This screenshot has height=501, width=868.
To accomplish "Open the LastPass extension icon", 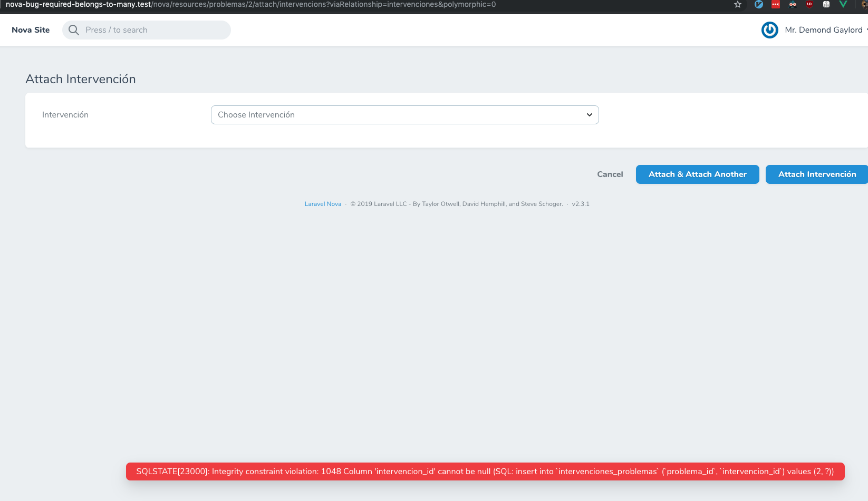I will coord(775,4).
